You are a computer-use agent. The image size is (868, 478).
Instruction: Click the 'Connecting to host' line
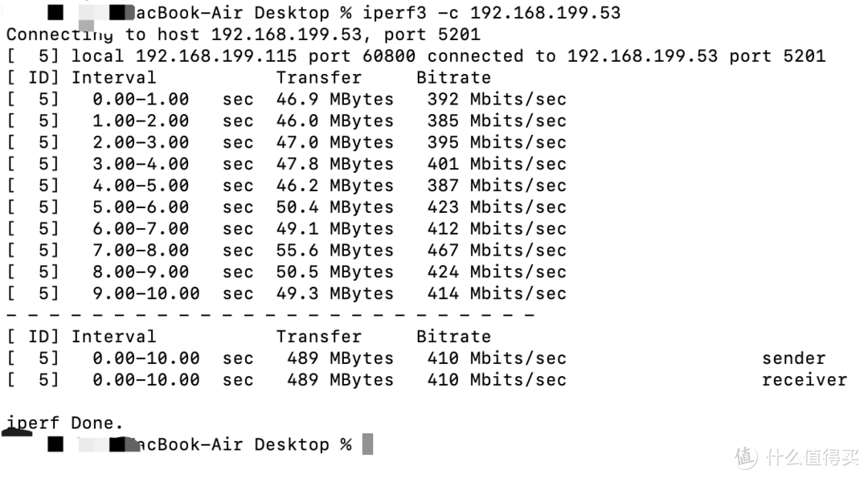point(243,35)
